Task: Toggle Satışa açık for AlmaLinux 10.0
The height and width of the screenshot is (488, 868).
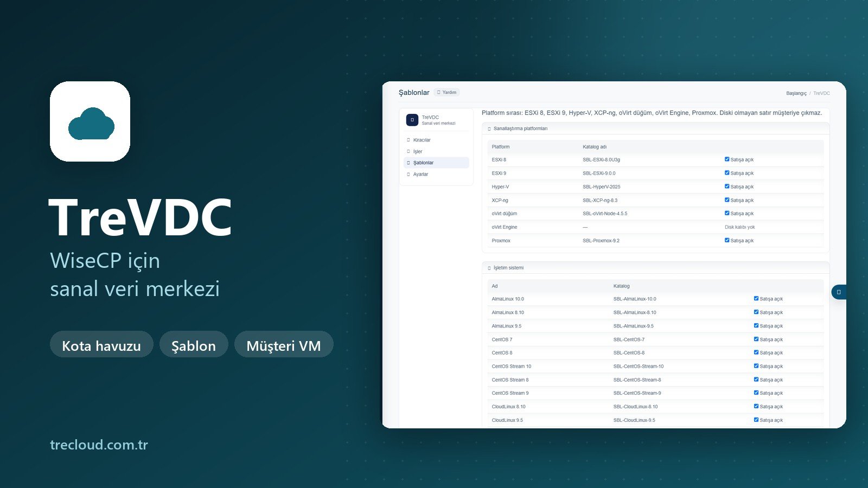Action: tap(756, 299)
